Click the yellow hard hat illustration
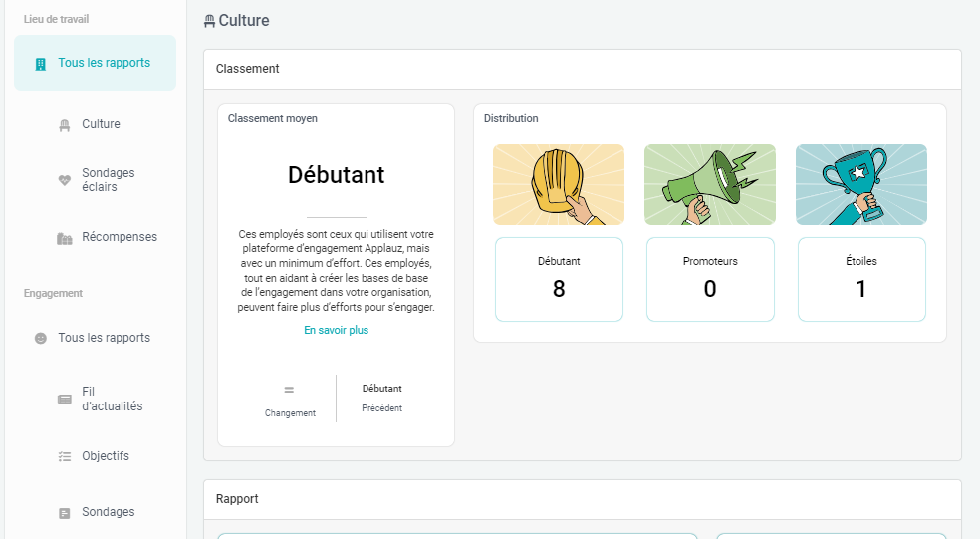980x539 pixels. pyautogui.click(x=559, y=184)
